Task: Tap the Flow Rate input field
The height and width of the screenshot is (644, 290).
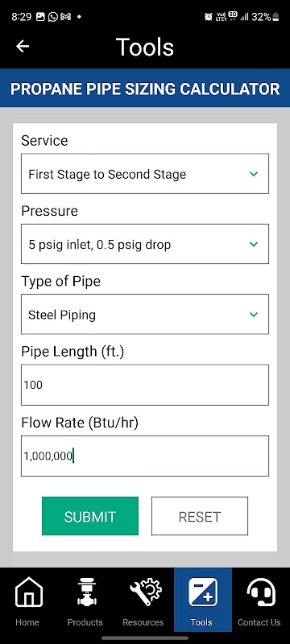Action: coord(145,456)
